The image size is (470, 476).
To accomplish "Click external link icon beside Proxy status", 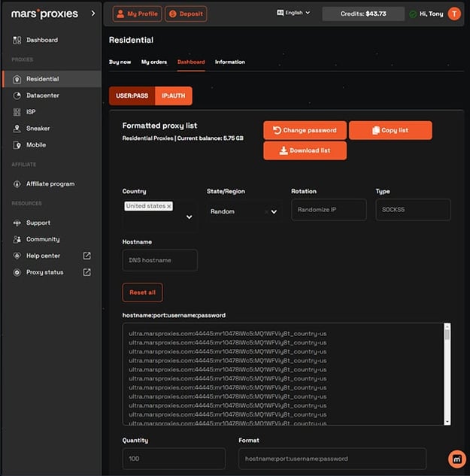I will (86, 272).
